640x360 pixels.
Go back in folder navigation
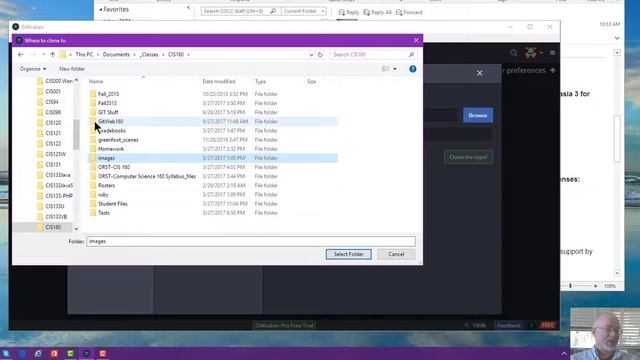click(x=20, y=54)
